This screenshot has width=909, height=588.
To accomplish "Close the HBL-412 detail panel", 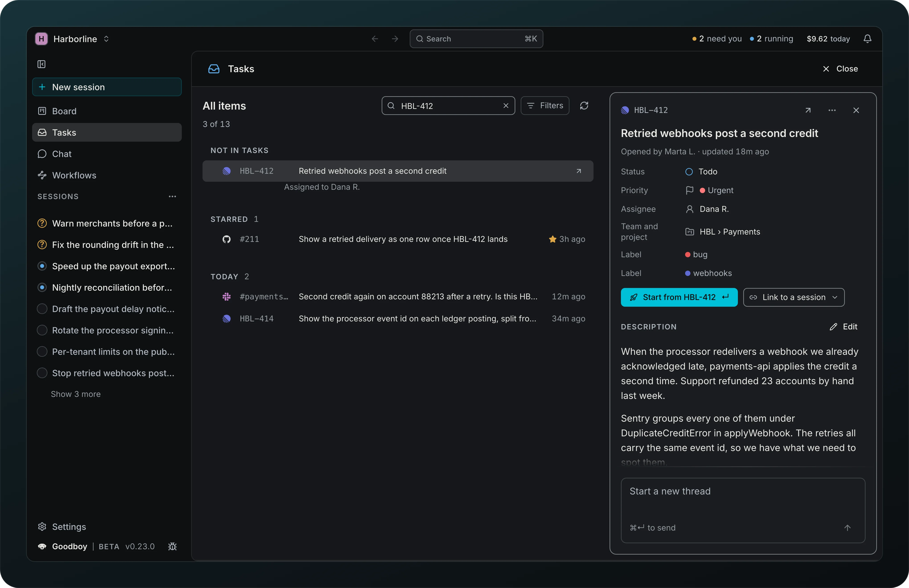I will coord(856,110).
